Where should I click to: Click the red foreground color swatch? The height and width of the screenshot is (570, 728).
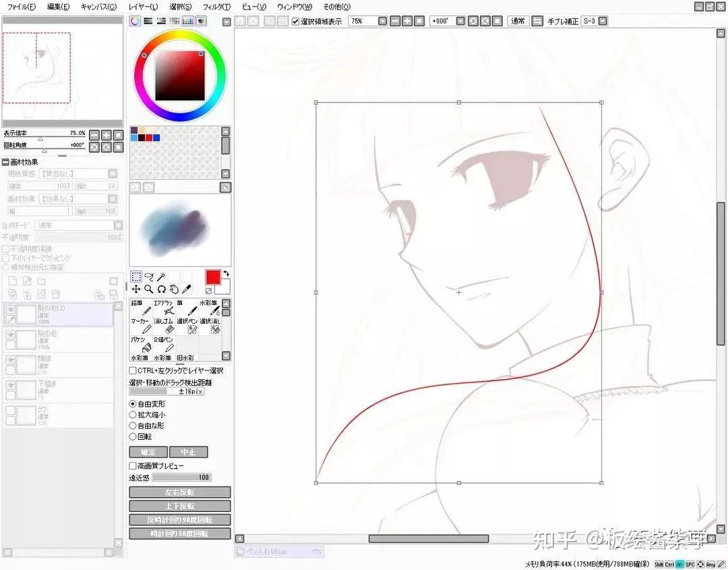212,277
